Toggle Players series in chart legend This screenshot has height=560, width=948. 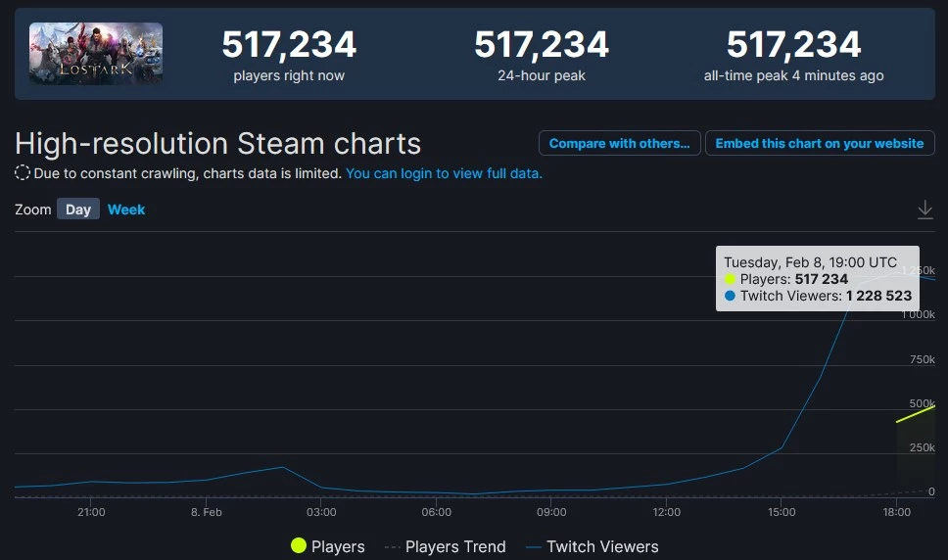pyautogui.click(x=328, y=546)
